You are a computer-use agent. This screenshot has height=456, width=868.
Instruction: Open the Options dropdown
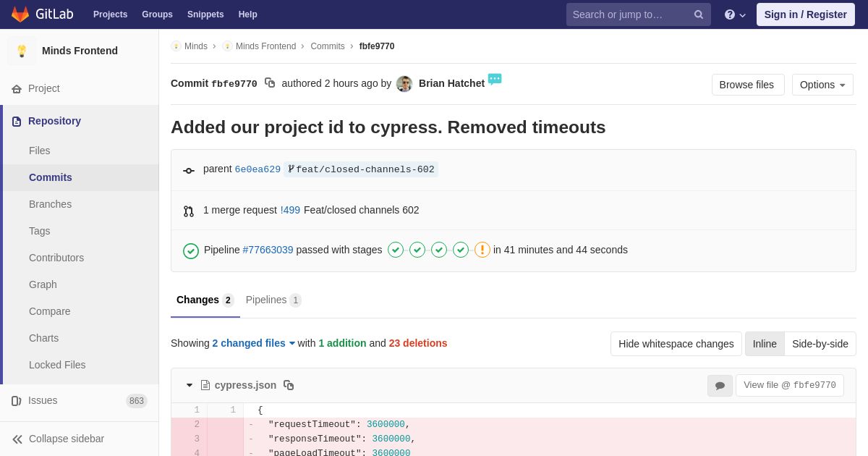(x=822, y=85)
